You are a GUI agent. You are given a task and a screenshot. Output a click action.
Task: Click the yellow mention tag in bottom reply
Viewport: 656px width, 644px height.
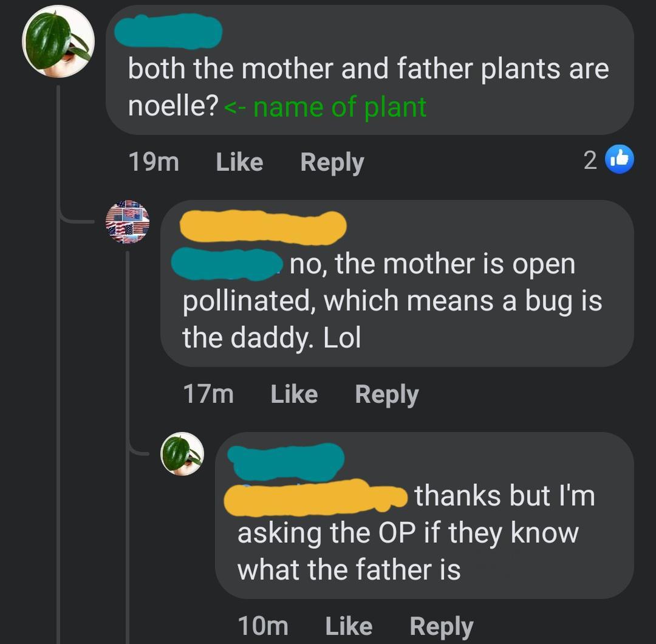click(316, 497)
